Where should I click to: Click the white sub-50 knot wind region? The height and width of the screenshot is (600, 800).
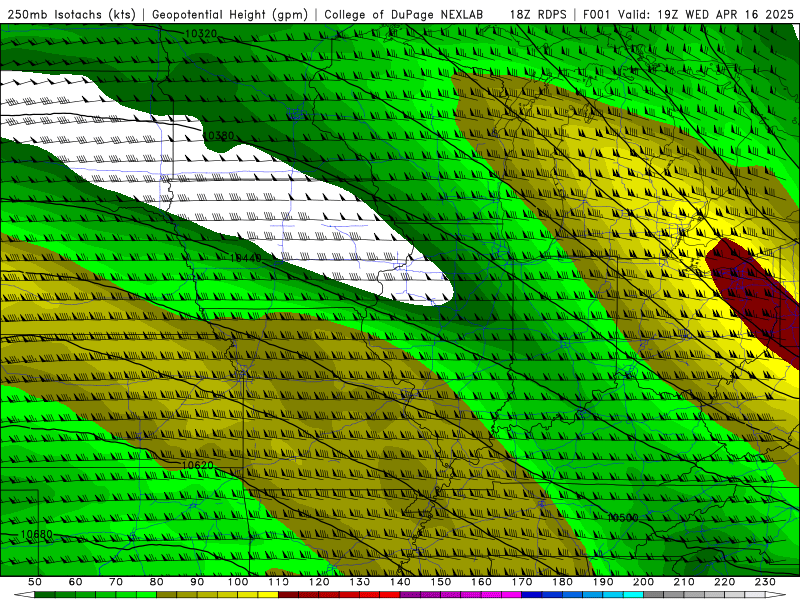pos(224,189)
